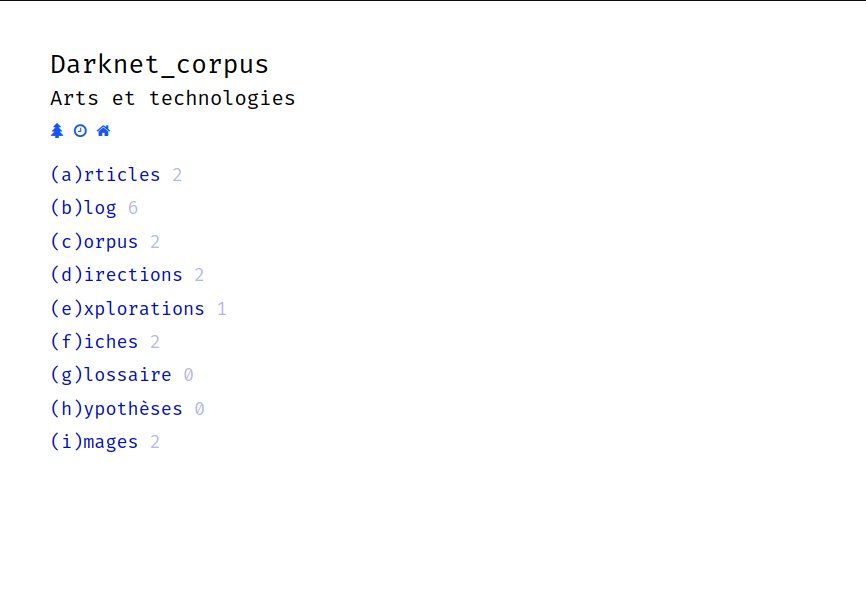Screen dimensions: 866x594
Task: Go to the home icon
Action: (103, 131)
